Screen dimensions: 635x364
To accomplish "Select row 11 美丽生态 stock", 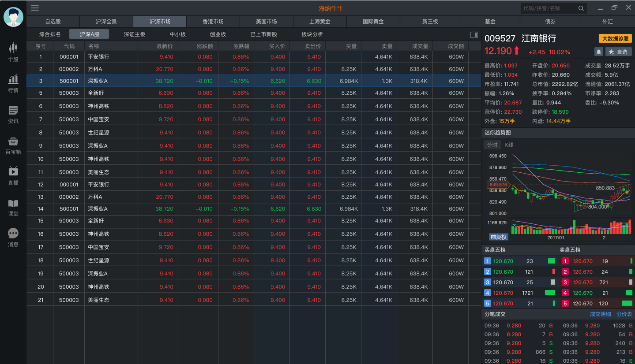I will click(254, 172).
